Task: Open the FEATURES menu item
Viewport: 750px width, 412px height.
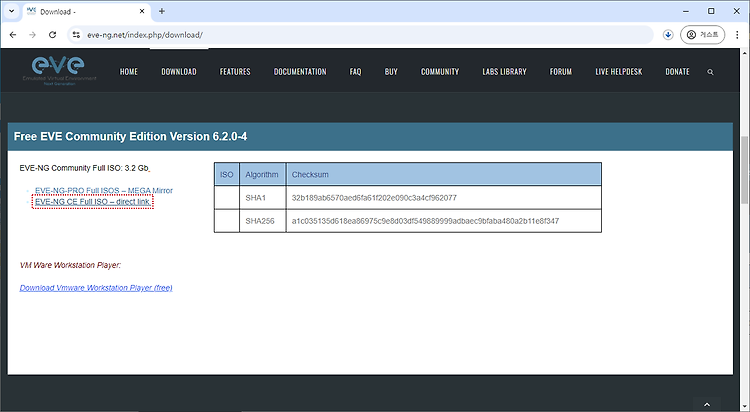Action: click(235, 72)
